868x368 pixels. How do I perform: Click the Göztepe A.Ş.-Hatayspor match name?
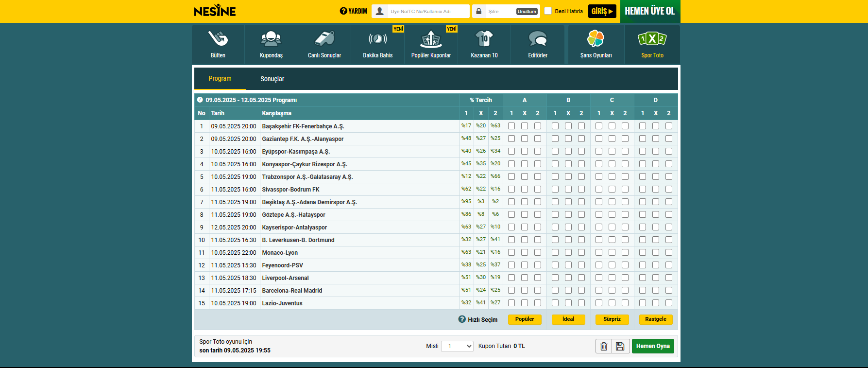pyautogui.click(x=293, y=215)
